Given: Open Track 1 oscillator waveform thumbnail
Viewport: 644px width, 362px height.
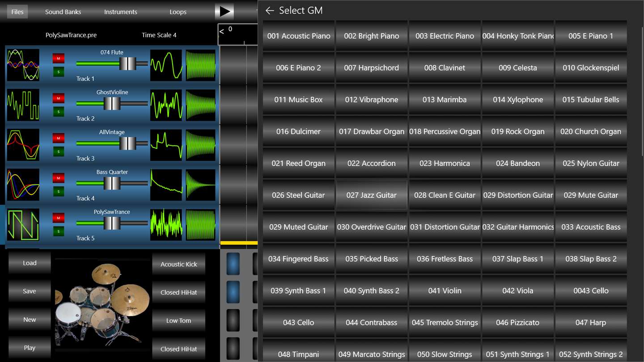Looking at the screenshot, I should pyautogui.click(x=23, y=65).
